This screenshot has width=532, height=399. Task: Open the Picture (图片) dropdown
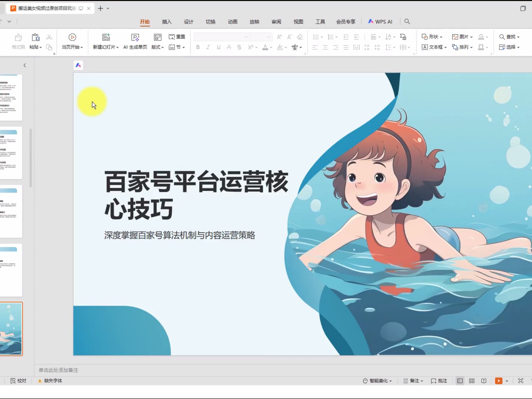point(462,37)
